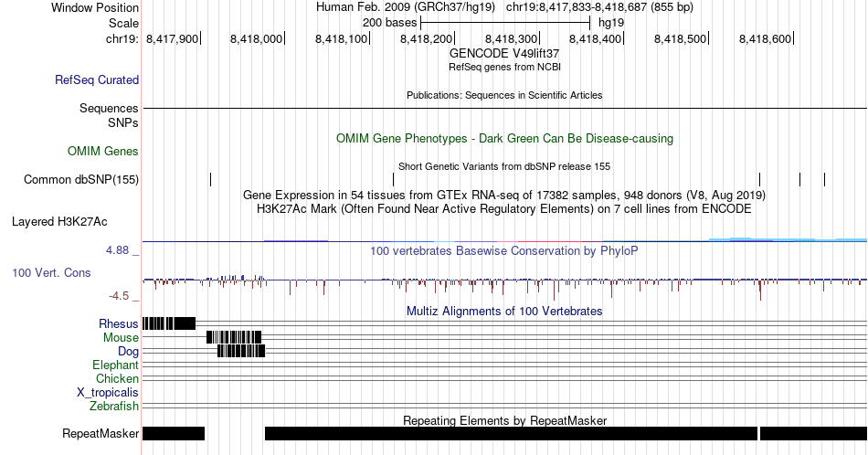Click the RefSeq Curated track label
The width and height of the screenshot is (868, 455).
tap(97, 79)
